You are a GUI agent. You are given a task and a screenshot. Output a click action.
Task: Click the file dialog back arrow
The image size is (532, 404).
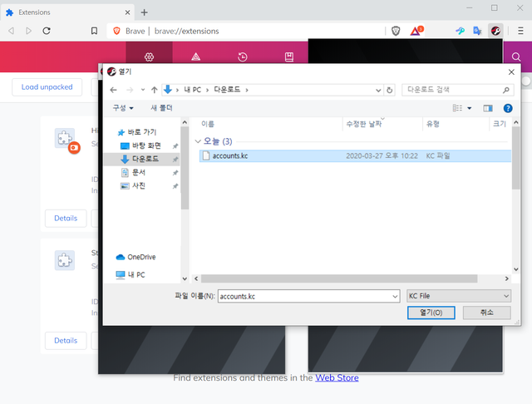coord(113,90)
